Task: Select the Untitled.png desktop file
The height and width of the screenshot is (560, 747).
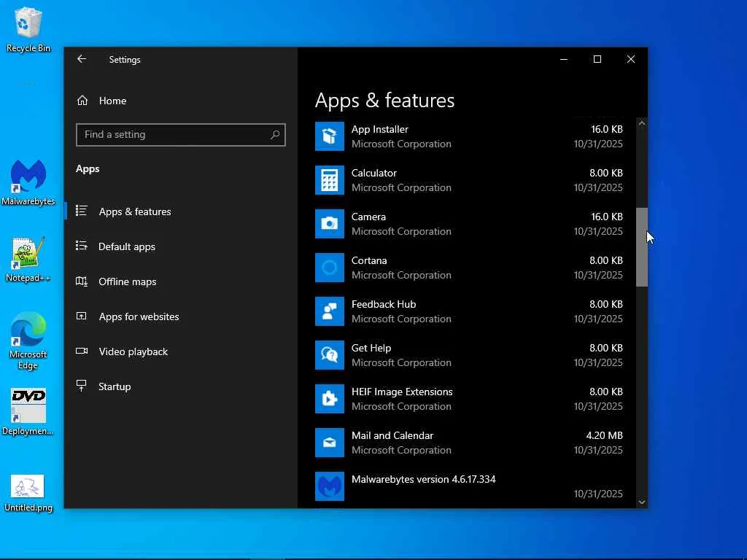Action: [x=28, y=494]
